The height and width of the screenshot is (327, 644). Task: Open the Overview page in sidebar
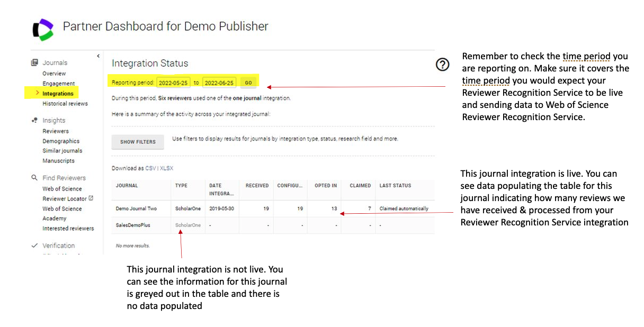(x=54, y=74)
